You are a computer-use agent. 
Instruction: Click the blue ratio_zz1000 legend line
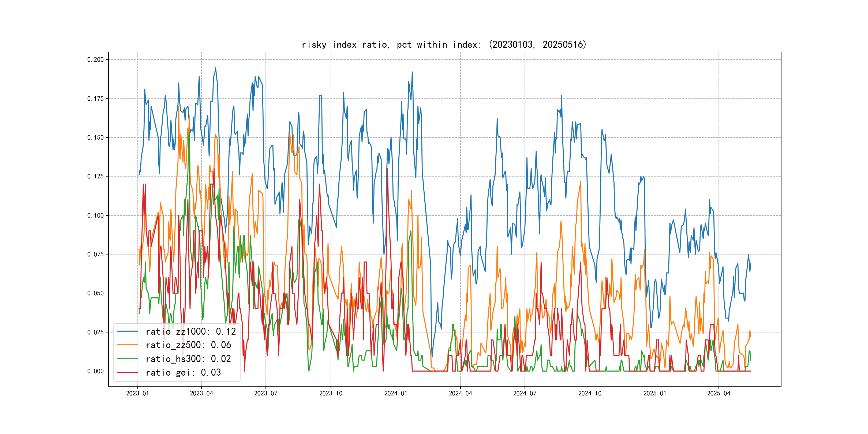pos(127,332)
